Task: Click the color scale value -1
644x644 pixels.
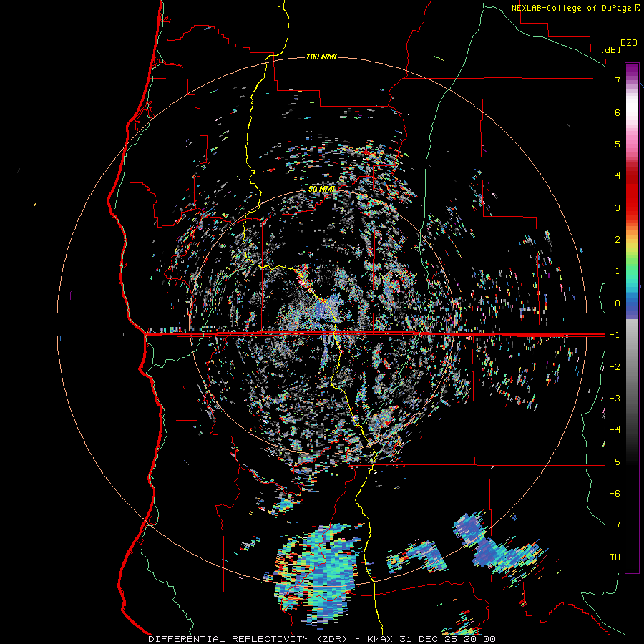Action: pyautogui.click(x=615, y=335)
